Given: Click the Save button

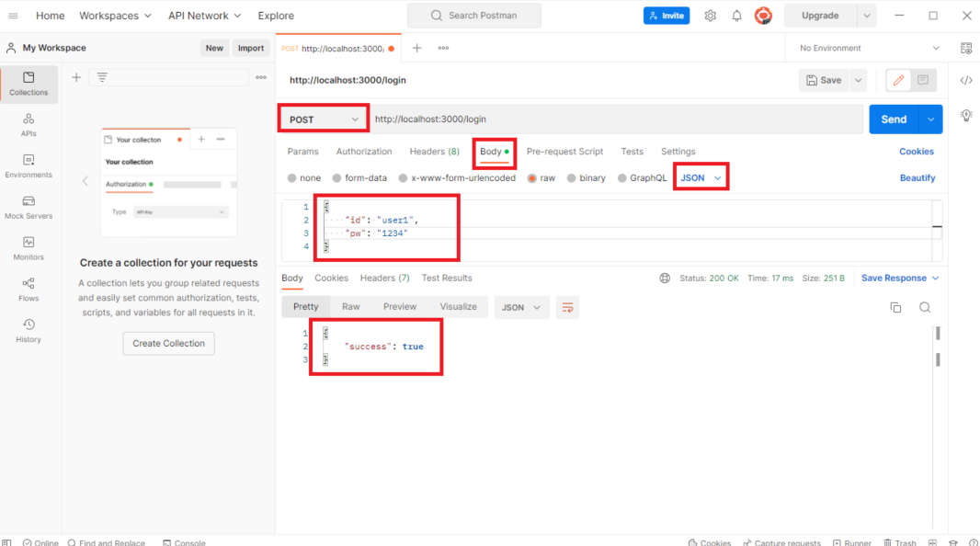Looking at the screenshot, I should [824, 80].
